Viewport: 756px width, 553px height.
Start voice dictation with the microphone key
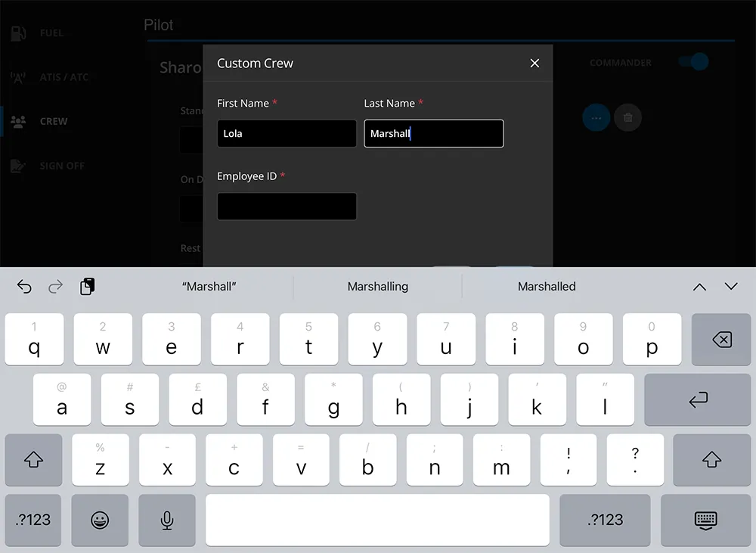click(166, 520)
